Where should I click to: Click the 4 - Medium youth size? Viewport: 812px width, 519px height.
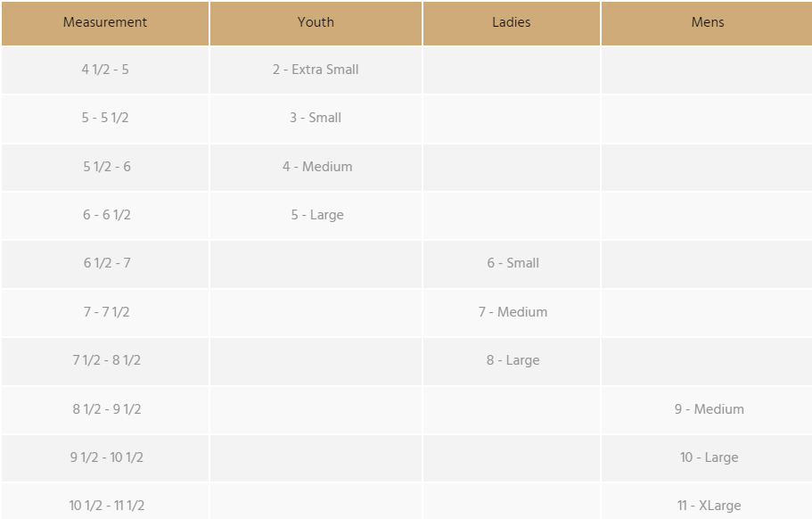317,167
